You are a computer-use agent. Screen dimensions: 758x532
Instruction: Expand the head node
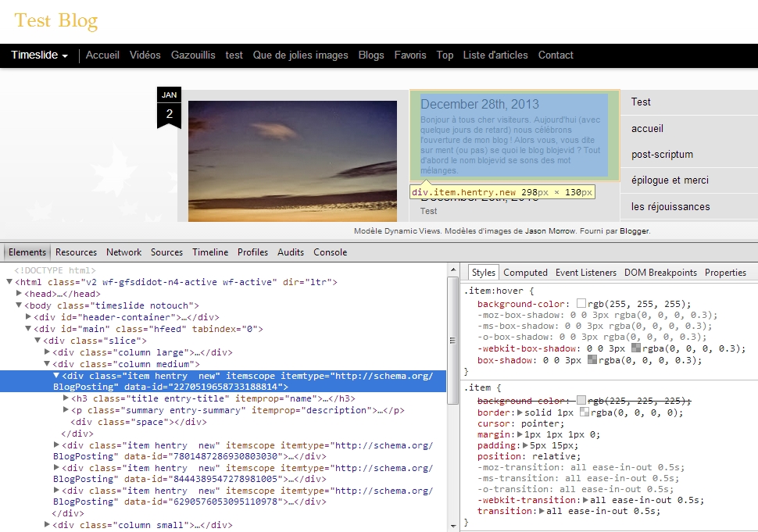(x=19, y=293)
